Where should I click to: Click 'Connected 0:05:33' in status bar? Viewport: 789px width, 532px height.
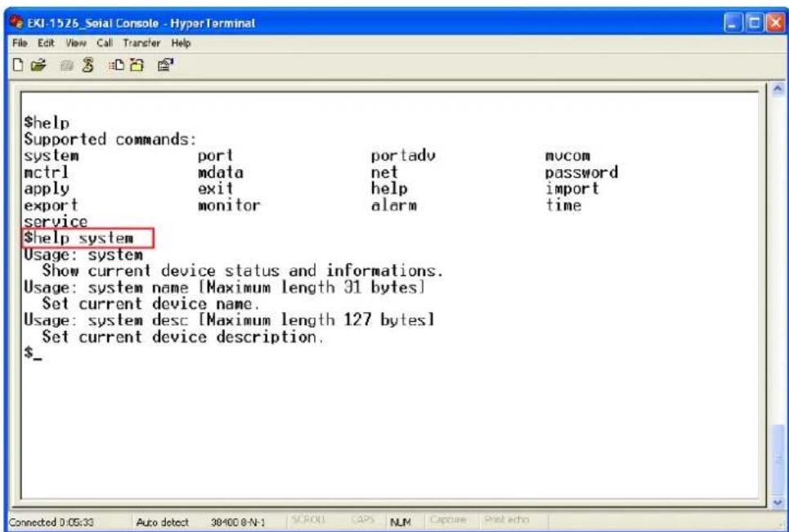(51, 522)
